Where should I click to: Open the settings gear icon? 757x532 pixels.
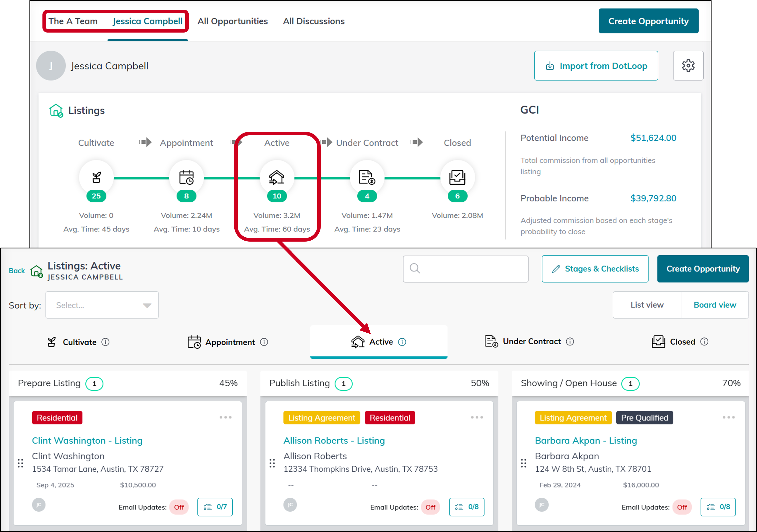click(x=688, y=66)
